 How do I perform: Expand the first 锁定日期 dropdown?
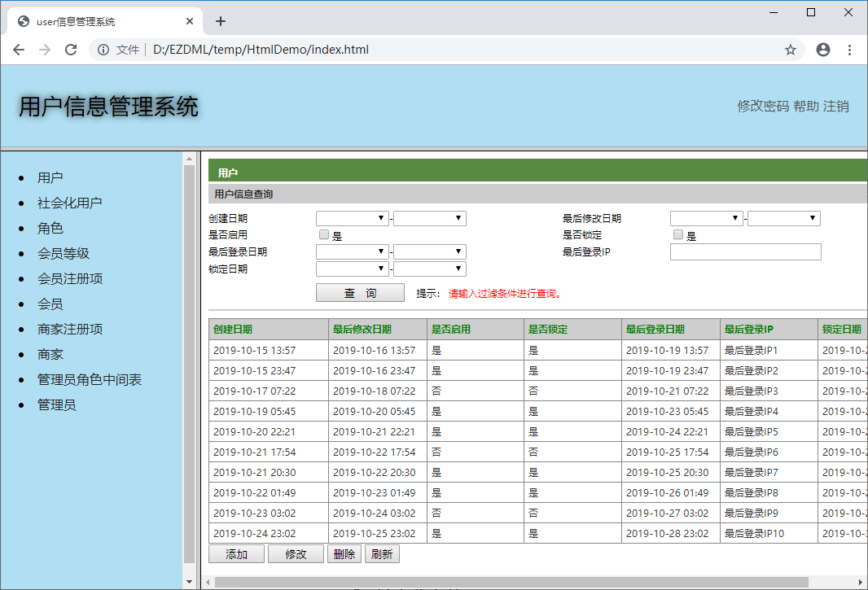tap(353, 269)
